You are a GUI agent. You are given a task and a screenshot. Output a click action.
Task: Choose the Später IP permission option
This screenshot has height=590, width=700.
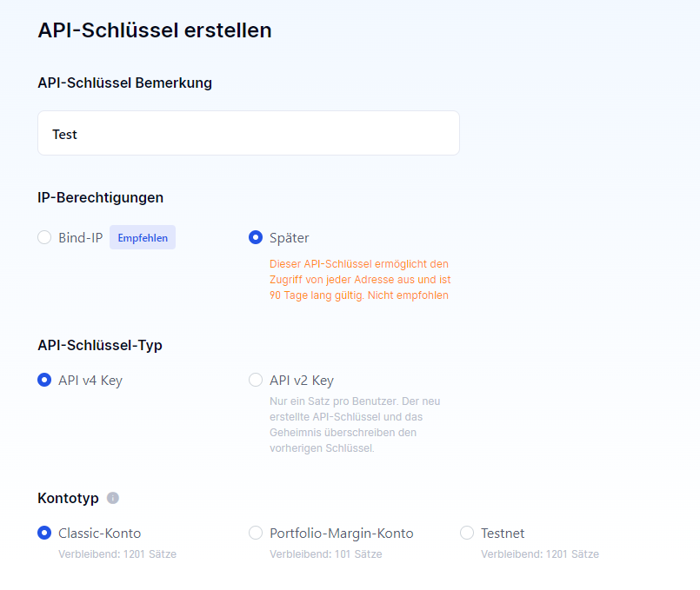(256, 237)
